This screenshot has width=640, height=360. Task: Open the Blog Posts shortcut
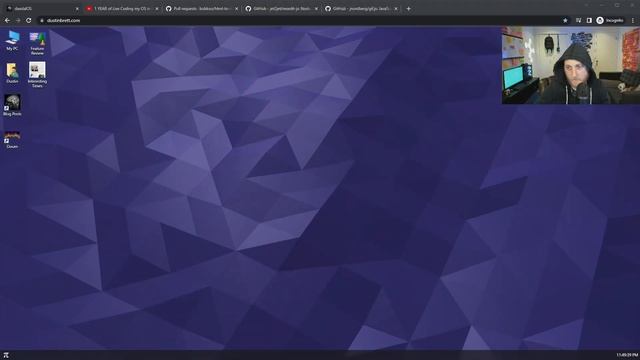pos(12,106)
